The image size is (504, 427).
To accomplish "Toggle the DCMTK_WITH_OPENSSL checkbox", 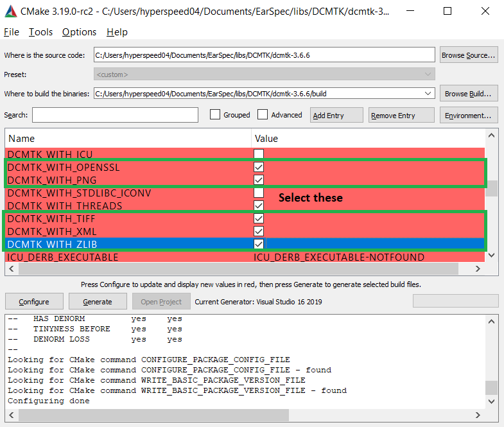I will [x=259, y=167].
